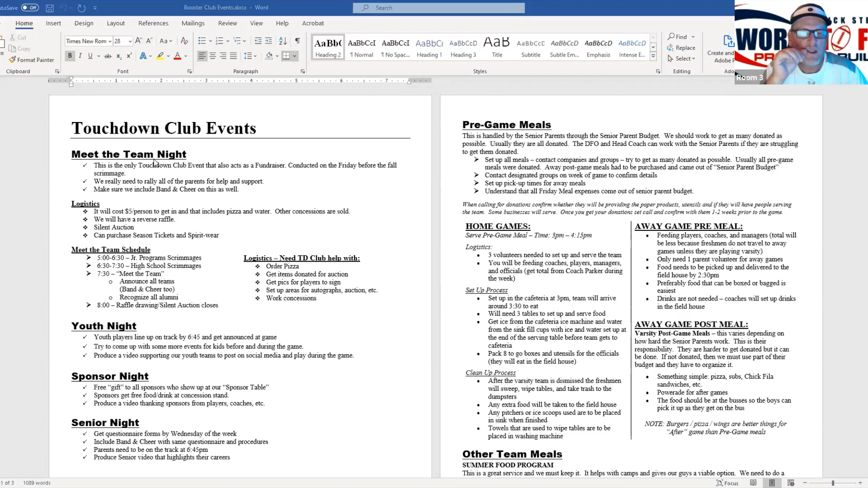Click the Clear All Formatting icon

(184, 41)
